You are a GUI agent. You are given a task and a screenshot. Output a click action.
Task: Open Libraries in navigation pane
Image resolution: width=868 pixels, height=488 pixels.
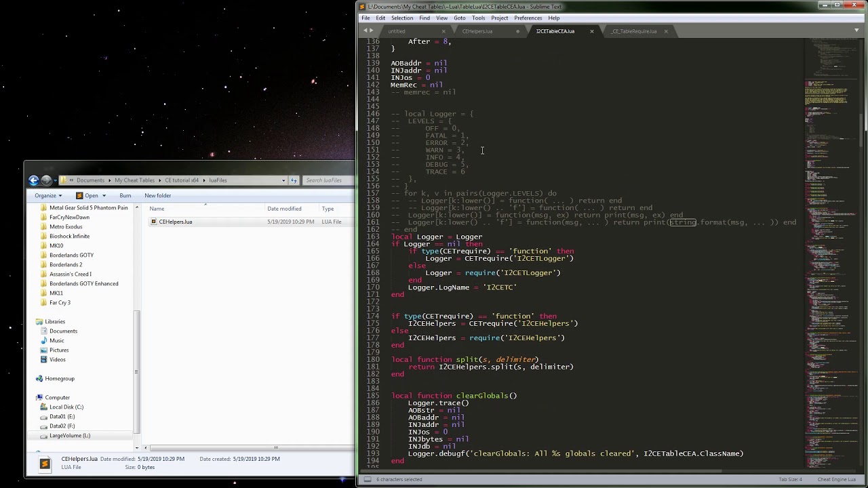coord(55,321)
